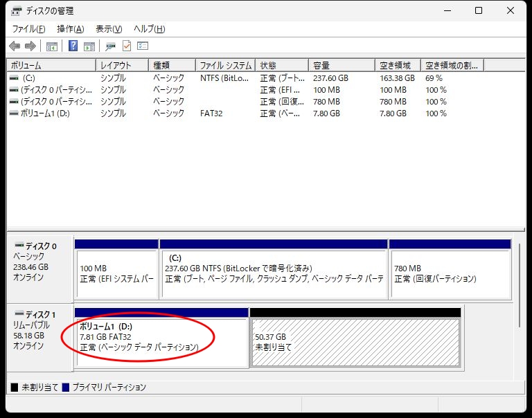Click the FAT32 file system cell

[211, 113]
